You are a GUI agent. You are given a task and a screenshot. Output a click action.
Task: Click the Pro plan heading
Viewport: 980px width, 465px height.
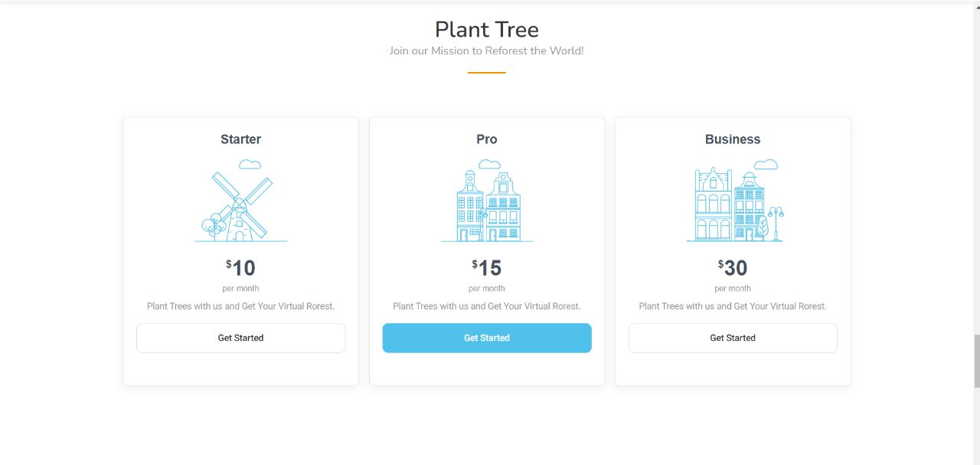coord(487,139)
